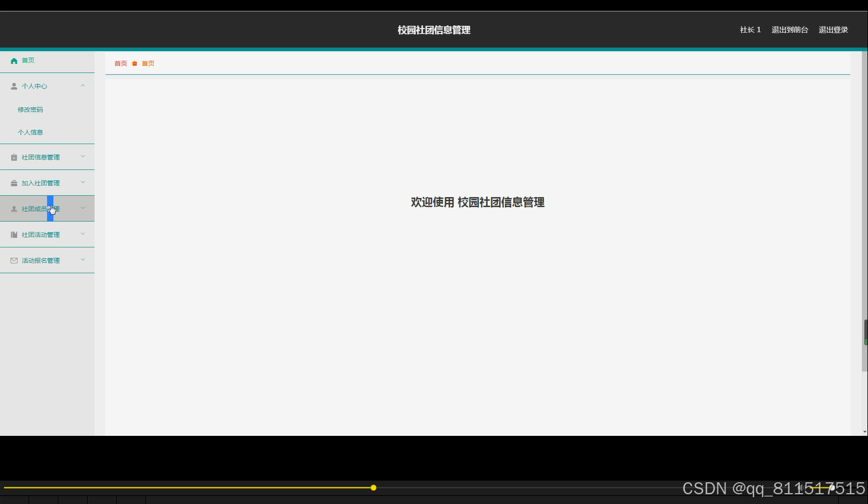Click 退出到前台 in the header
Screen dimensions: 868x504
790,30
